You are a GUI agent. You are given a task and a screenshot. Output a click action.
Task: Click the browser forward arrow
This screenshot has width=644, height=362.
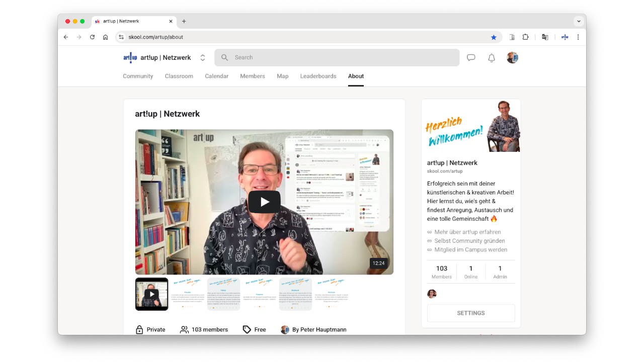click(79, 37)
